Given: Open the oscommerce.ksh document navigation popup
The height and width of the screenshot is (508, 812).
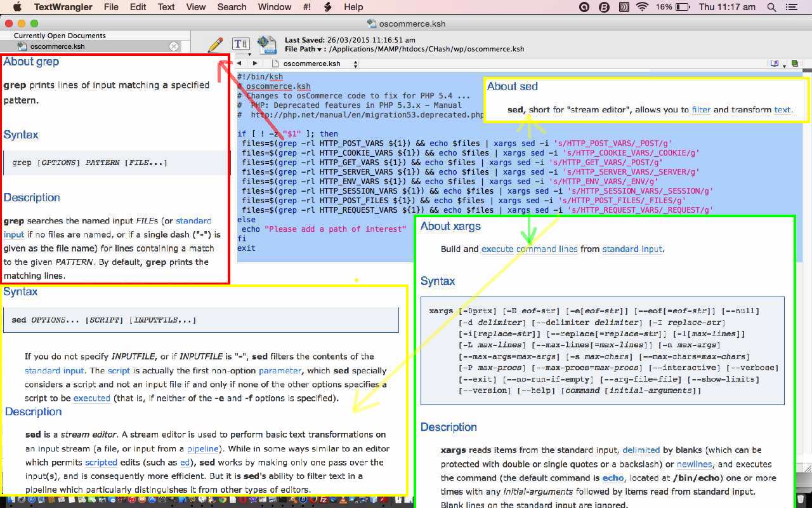Looking at the screenshot, I should (315, 63).
